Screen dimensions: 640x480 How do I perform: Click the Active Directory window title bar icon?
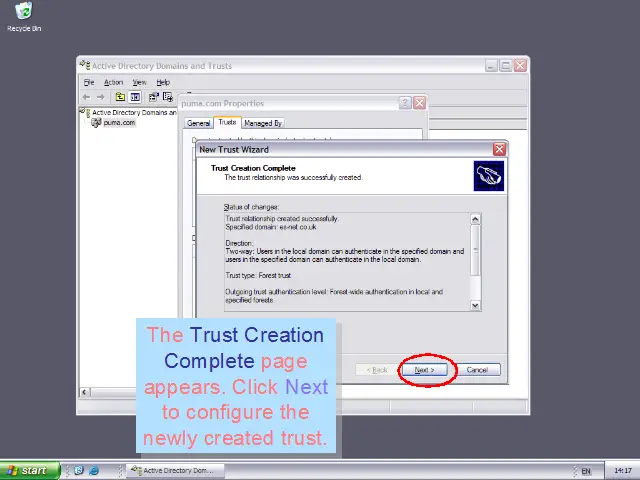[x=85, y=65]
